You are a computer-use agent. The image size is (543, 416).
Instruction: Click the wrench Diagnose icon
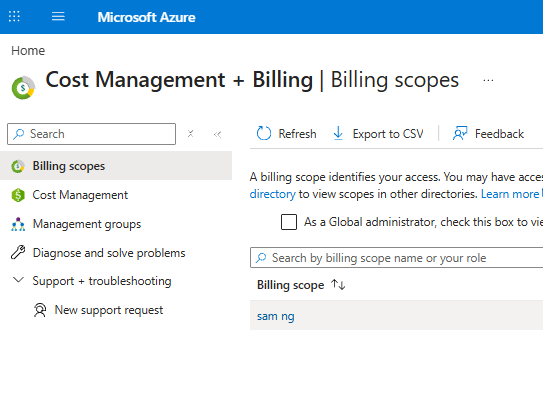click(x=18, y=253)
